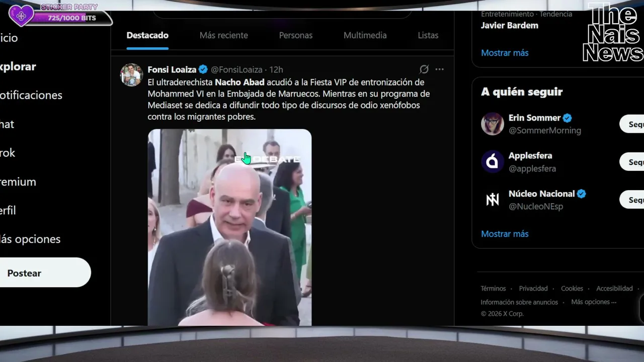This screenshot has height=362, width=644.
Task: Click the Núcleo Nacional logo avatar
Action: tap(493, 200)
